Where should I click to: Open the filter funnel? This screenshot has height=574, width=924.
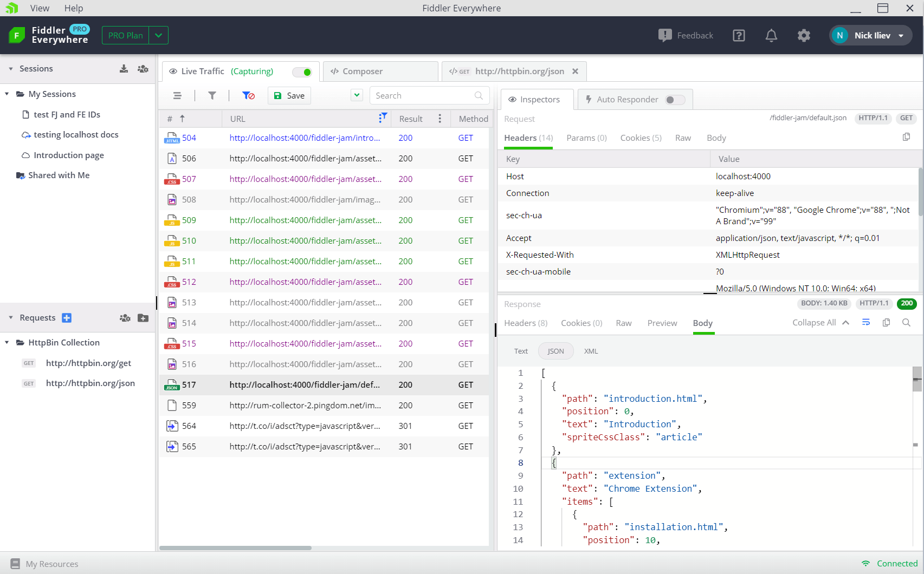(x=212, y=96)
